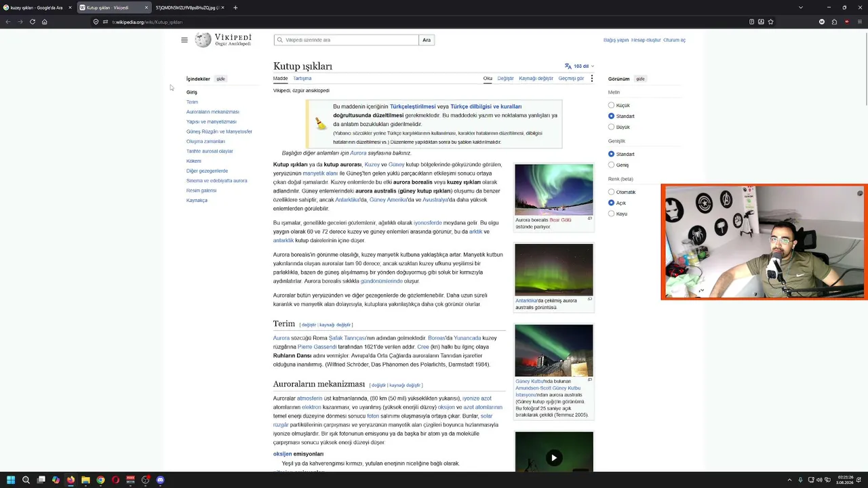Switch to the Google'da Ara browser tab
The width and height of the screenshot is (868, 488).
point(37,7)
